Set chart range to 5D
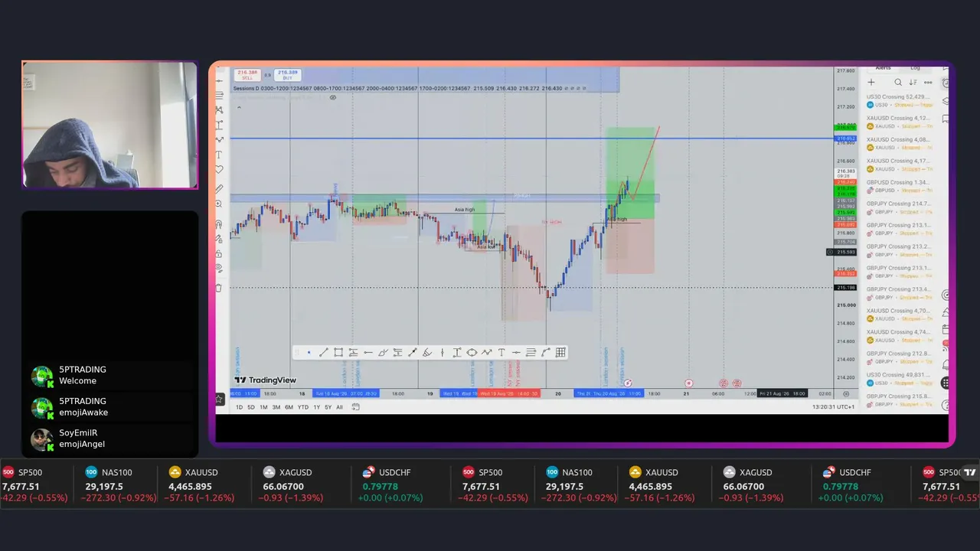This screenshot has width=980, height=551. (x=251, y=407)
